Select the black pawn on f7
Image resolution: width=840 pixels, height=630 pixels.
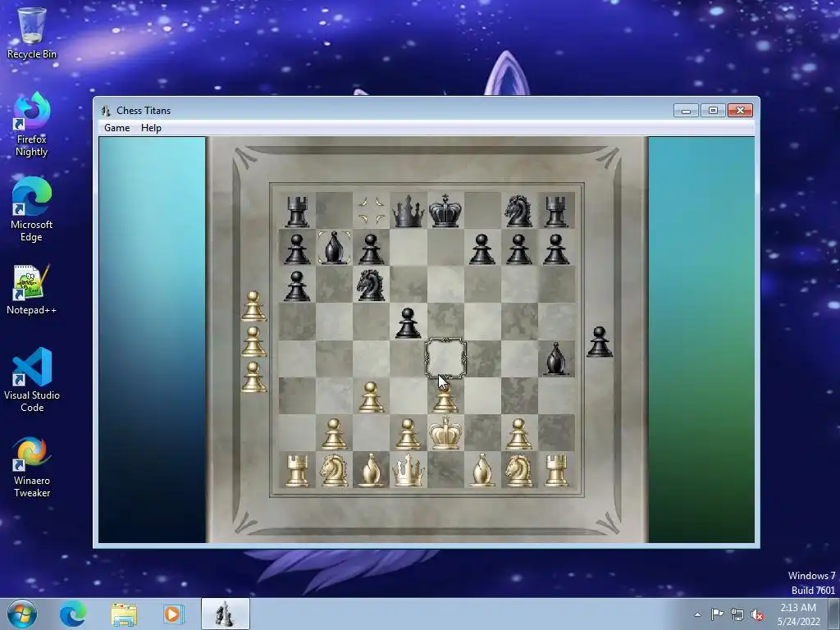point(482,249)
